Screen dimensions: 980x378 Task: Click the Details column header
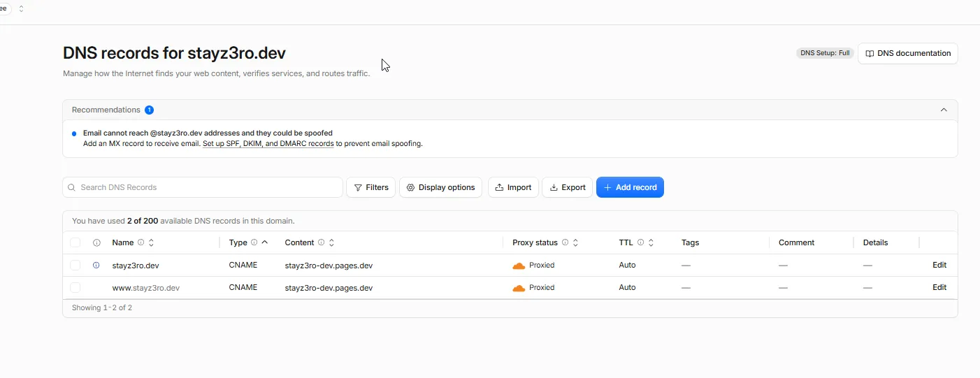pyautogui.click(x=875, y=242)
